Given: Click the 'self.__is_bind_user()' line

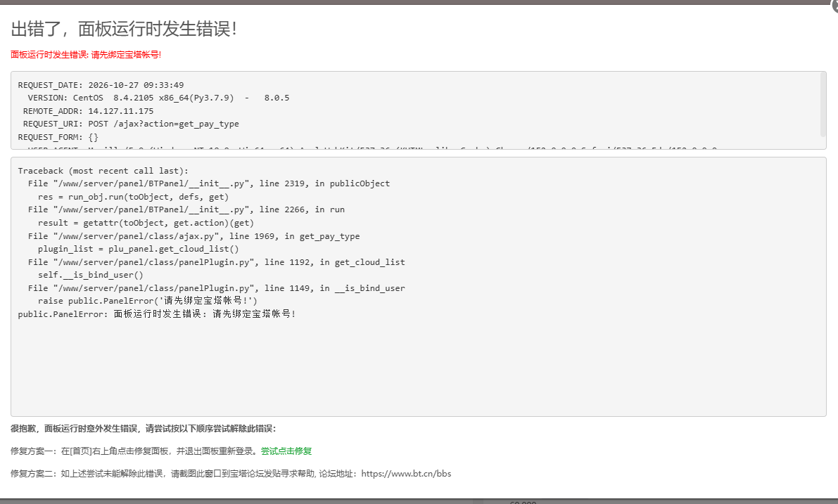Looking at the screenshot, I should click(x=91, y=275).
